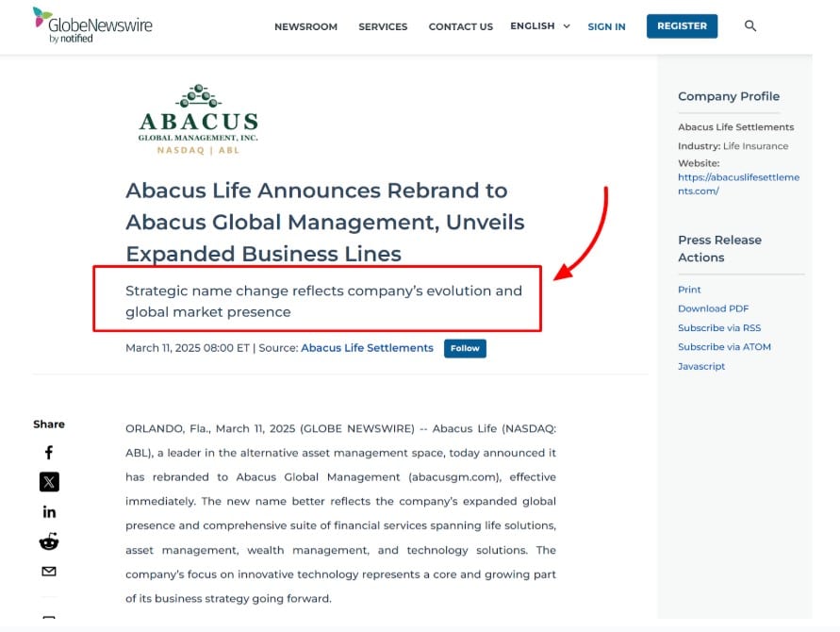
Task: Share the article on Facebook
Action: 49,453
